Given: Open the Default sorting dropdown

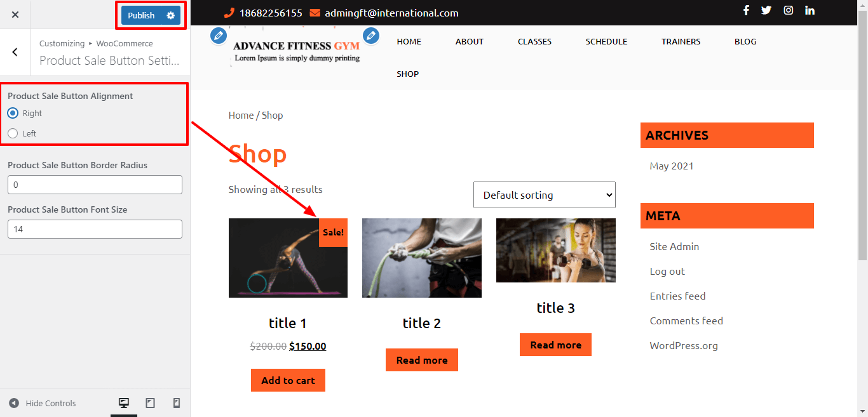Looking at the screenshot, I should pos(544,195).
